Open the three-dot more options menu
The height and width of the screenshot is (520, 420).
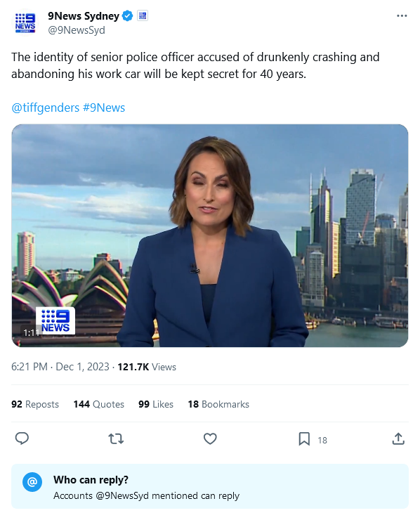click(x=402, y=16)
